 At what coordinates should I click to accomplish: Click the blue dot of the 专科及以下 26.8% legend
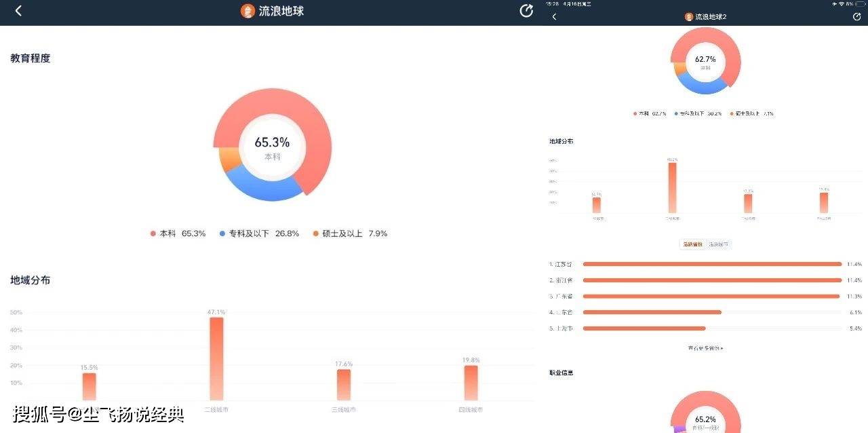pos(222,233)
